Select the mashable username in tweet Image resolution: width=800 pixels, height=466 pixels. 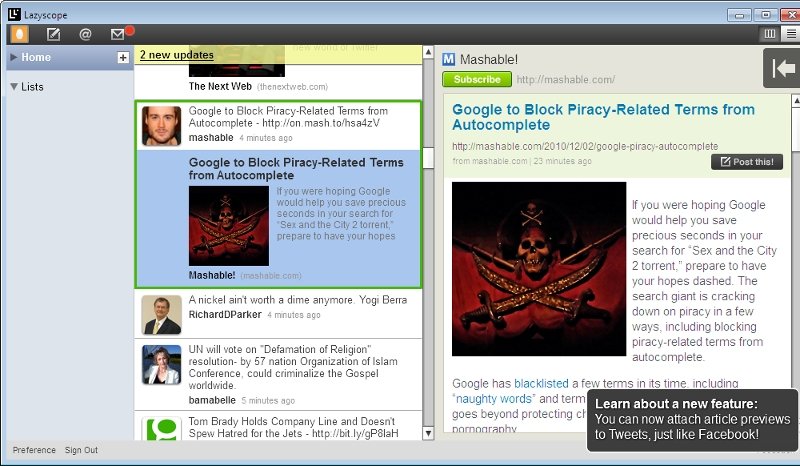(211, 138)
